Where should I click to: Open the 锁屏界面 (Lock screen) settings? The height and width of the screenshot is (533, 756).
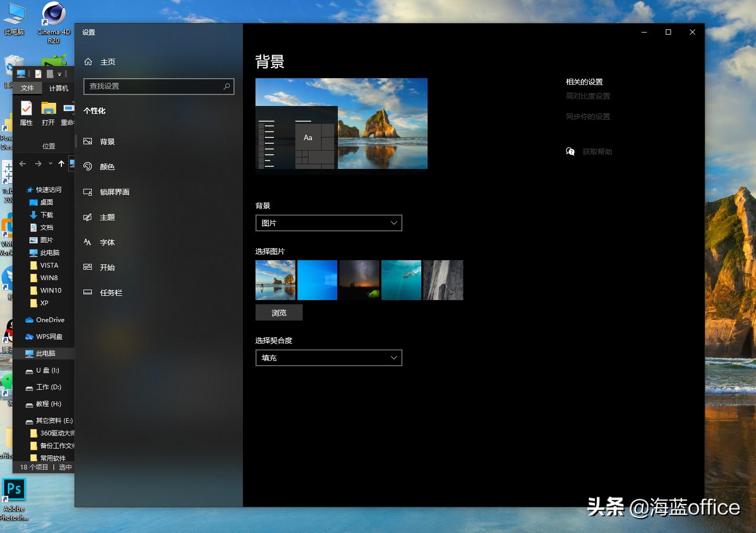tap(114, 191)
